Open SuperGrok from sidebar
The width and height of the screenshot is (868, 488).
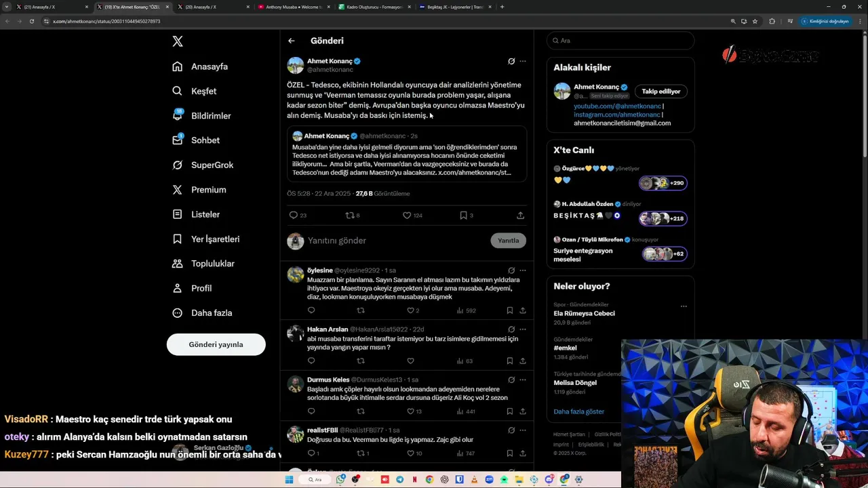coord(203,165)
